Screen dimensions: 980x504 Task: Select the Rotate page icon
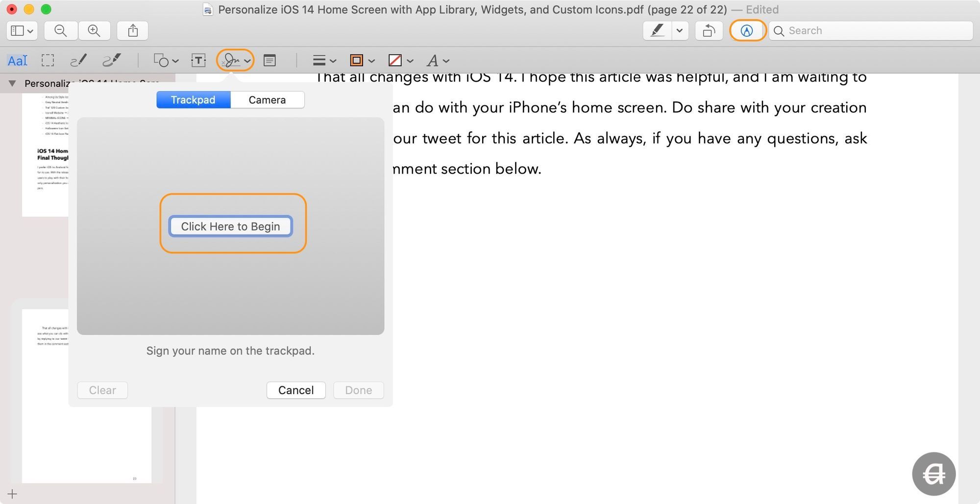pyautogui.click(x=709, y=31)
